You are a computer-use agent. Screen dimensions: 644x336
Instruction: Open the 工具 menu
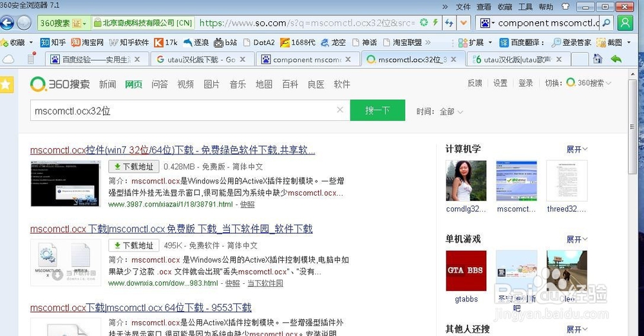[526, 7]
